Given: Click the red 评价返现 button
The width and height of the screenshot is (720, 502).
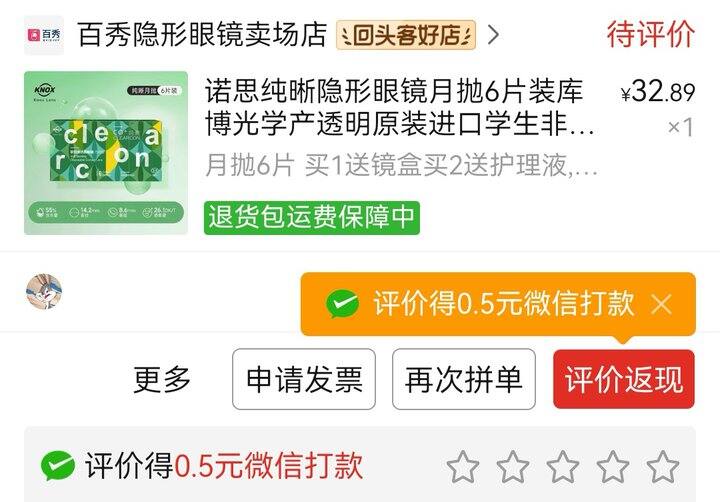Looking at the screenshot, I should pyautogui.click(x=624, y=379).
